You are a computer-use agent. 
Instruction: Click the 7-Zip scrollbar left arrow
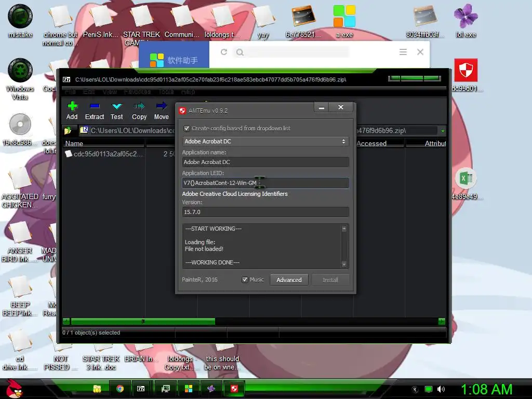coord(66,321)
